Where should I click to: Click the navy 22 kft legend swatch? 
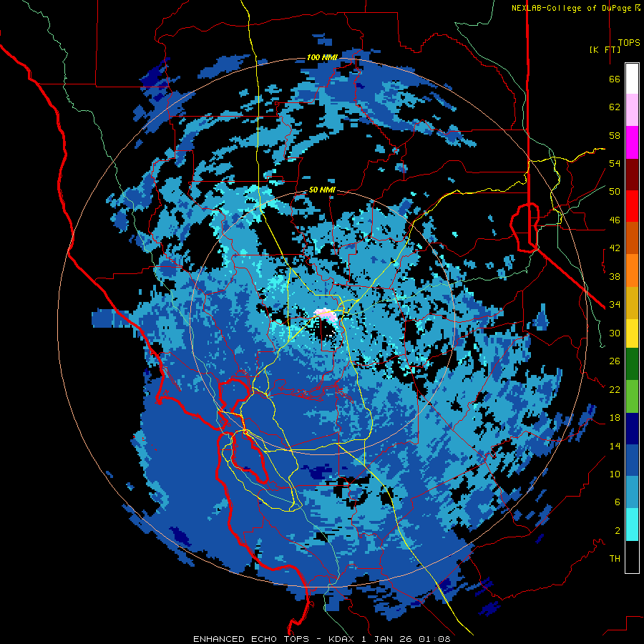click(632, 429)
